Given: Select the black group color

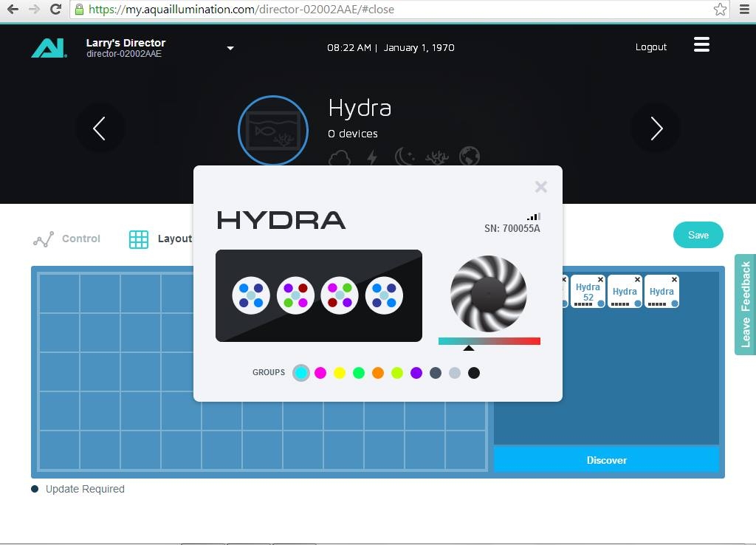Looking at the screenshot, I should click(474, 373).
